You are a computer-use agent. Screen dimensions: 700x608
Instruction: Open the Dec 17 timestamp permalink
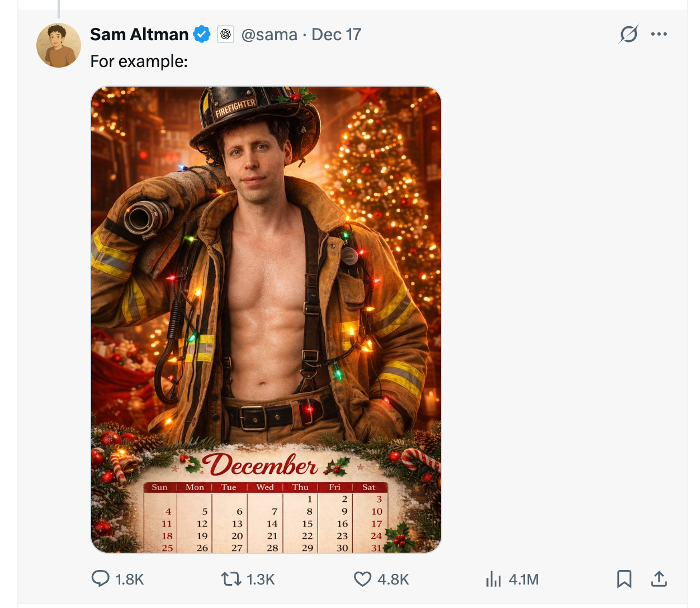click(337, 35)
